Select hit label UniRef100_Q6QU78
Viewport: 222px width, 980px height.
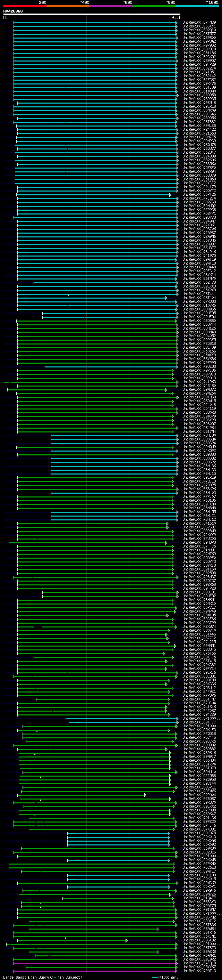(199, 145)
